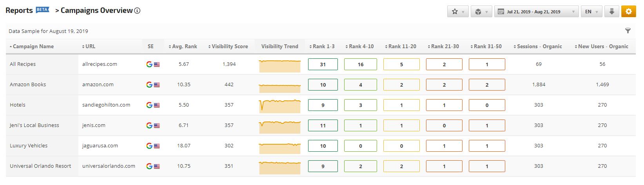Viewport: 644px width, 185px height.
Task: Click the Rank 11-20 box showing 5 for All Recipes
Action: pyautogui.click(x=401, y=64)
